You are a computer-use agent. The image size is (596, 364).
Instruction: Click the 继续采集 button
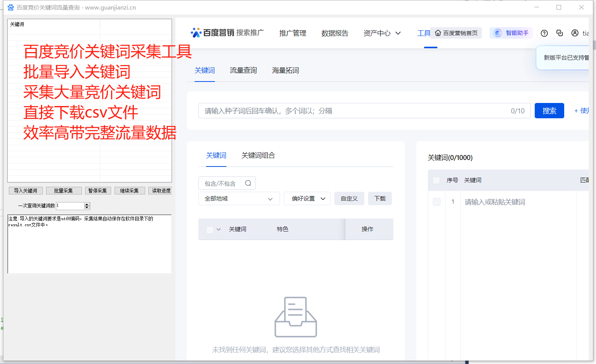click(x=129, y=191)
